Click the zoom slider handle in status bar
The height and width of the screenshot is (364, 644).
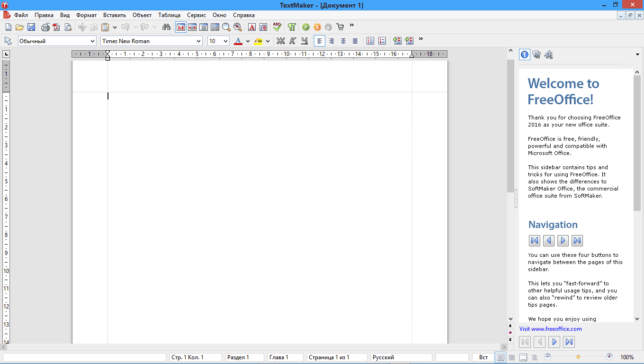point(578,357)
